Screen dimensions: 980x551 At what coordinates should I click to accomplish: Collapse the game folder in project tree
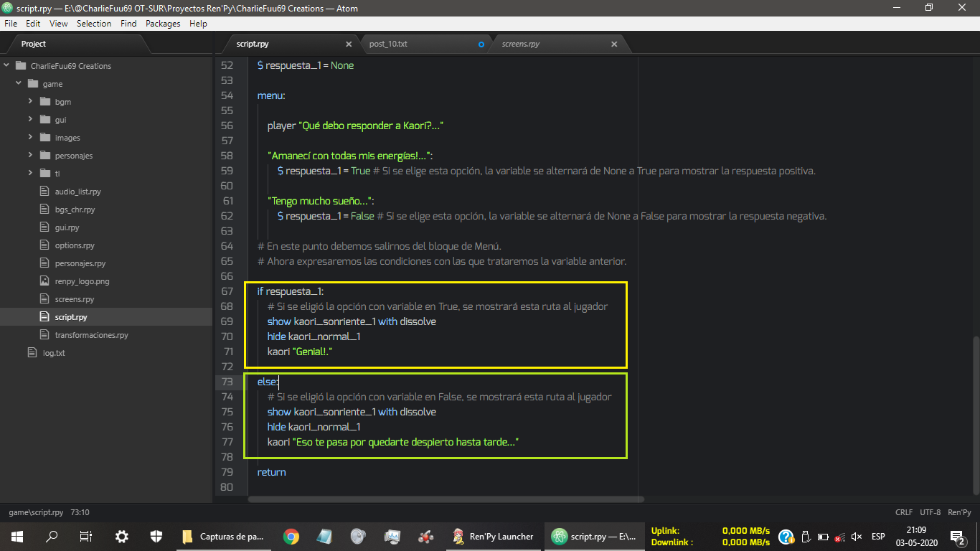pos(19,84)
